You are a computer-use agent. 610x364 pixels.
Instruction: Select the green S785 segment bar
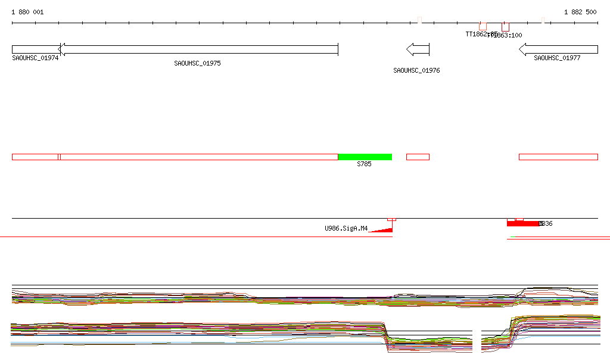[x=365, y=157]
